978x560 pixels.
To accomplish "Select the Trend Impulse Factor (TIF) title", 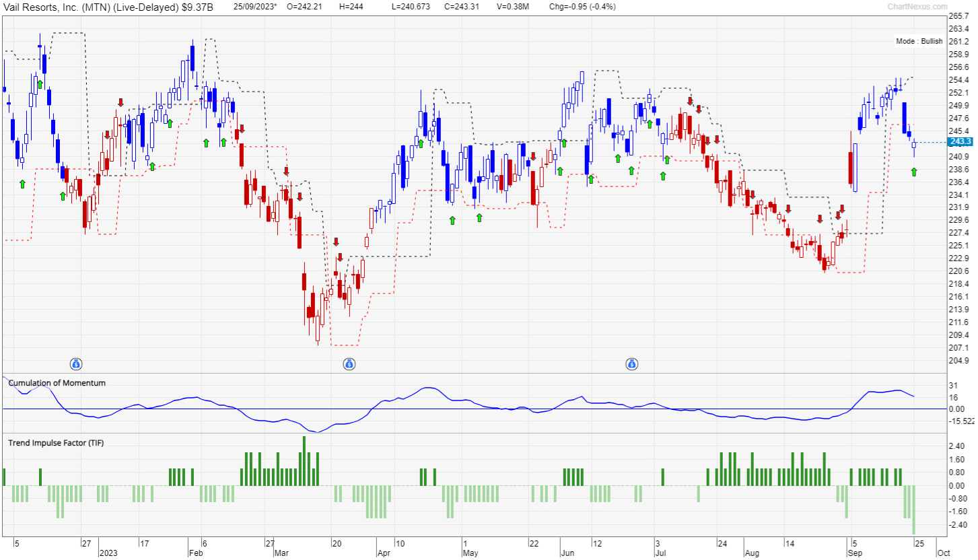I will [56, 443].
